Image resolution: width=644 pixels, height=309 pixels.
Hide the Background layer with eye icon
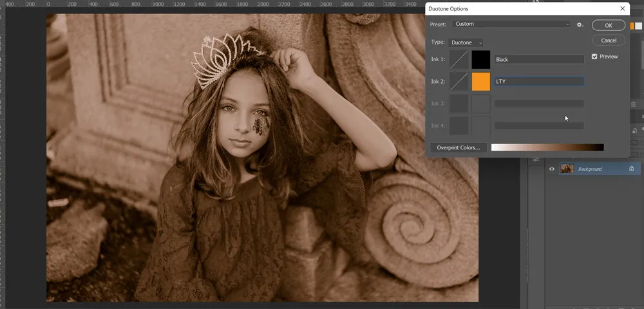click(x=552, y=169)
